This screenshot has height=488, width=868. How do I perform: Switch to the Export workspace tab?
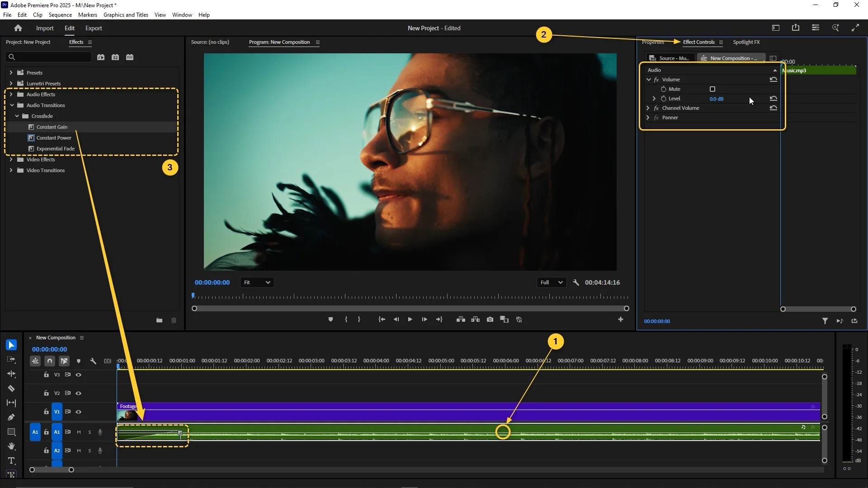(94, 28)
